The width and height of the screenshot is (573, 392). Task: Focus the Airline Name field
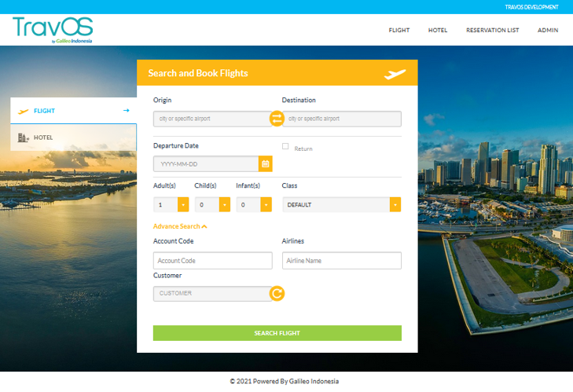click(x=342, y=261)
